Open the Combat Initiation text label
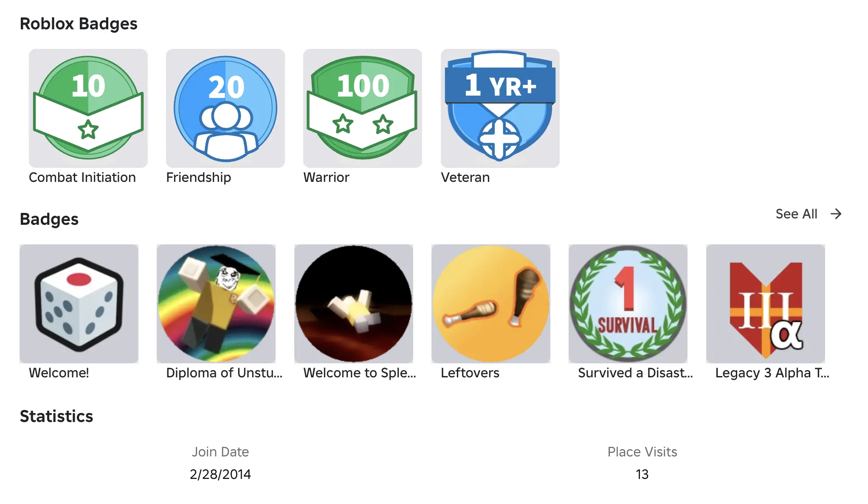Image resolution: width=868 pixels, height=504 pixels. coord(82,177)
